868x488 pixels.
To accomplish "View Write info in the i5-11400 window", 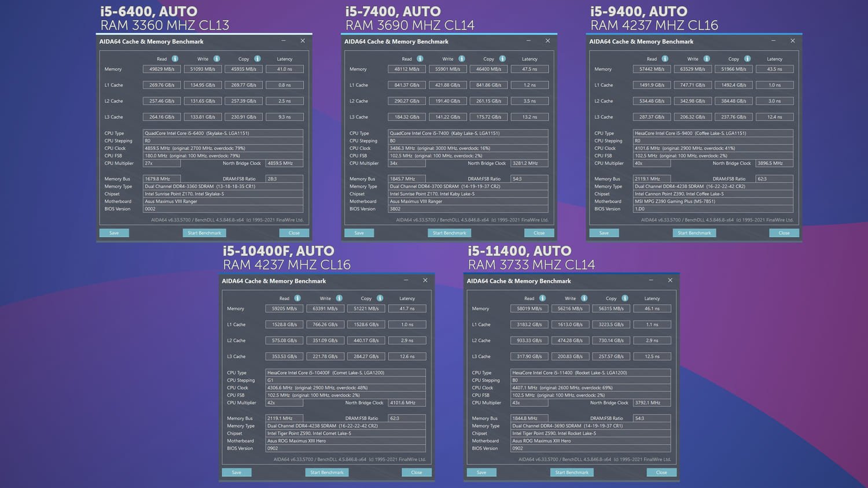I will pyautogui.click(x=584, y=298).
